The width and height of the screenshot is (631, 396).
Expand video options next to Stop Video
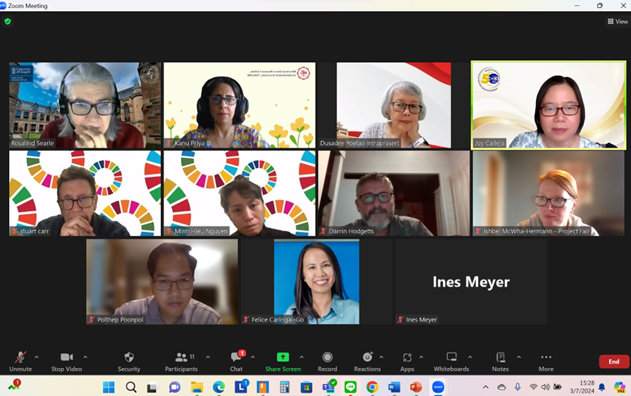[85, 357]
